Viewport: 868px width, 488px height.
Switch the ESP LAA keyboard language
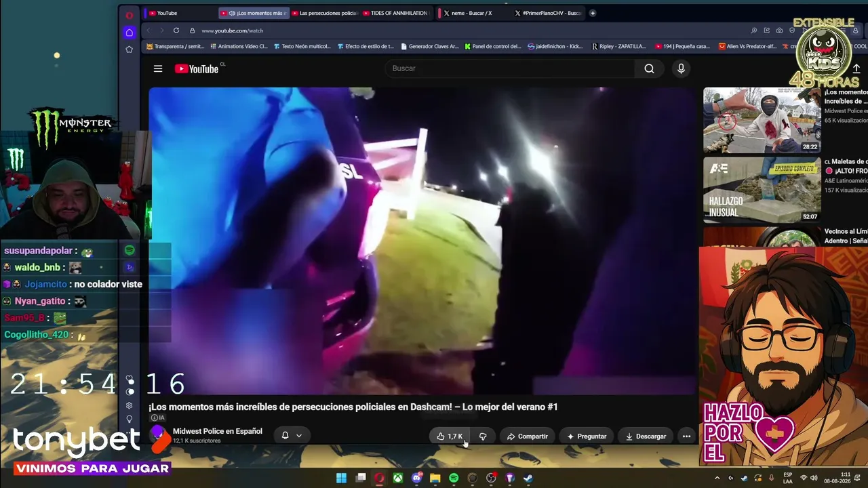787,478
